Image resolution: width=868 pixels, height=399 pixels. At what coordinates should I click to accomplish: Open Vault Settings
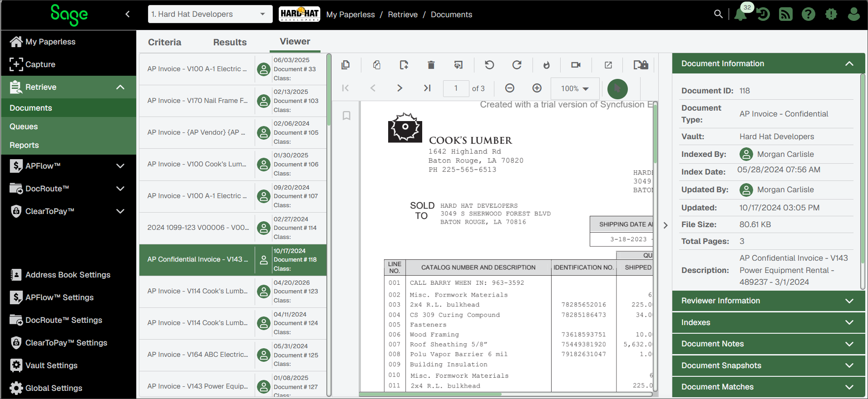[x=69, y=365]
